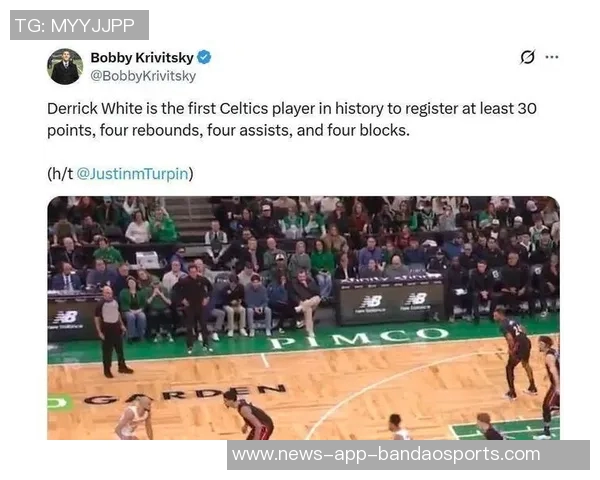Click the Grok slashed-circle icon
This screenshot has height=480, width=600.
pos(527,57)
